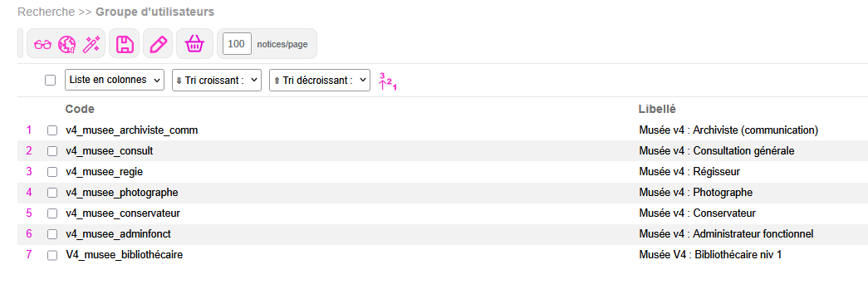Click the Recherche breadcrumb link
868x304 pixels.
46,12
